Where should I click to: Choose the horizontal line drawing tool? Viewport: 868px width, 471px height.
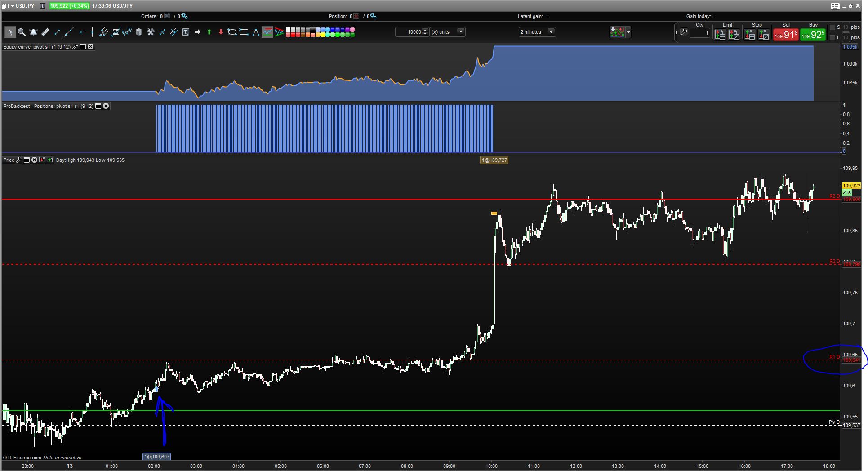[80, 32]
